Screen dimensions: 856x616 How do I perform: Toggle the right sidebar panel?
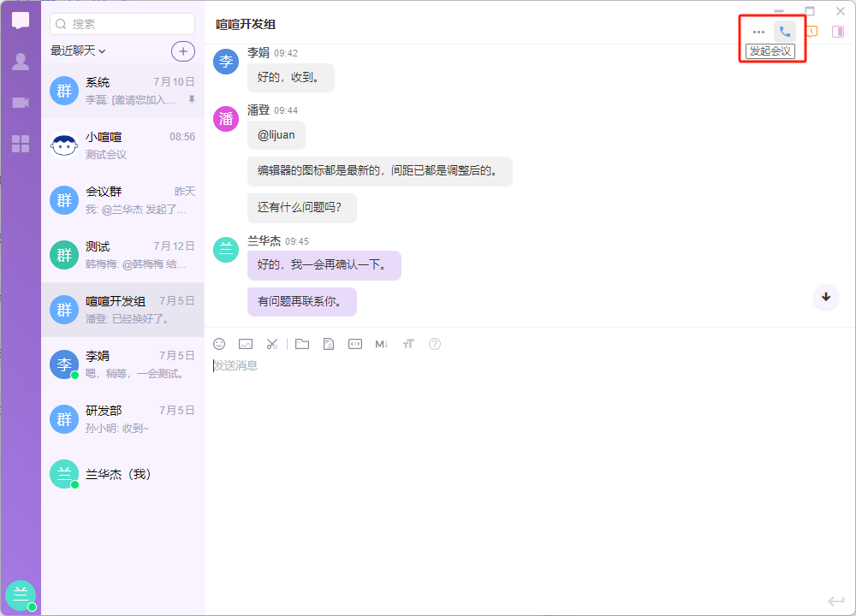click(838, 32)
